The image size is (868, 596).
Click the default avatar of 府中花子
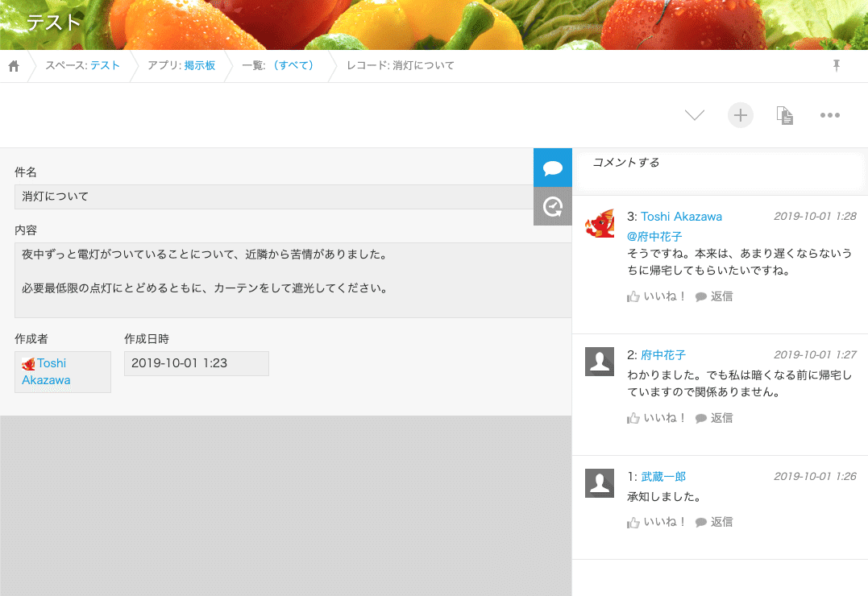click(600, 362)
